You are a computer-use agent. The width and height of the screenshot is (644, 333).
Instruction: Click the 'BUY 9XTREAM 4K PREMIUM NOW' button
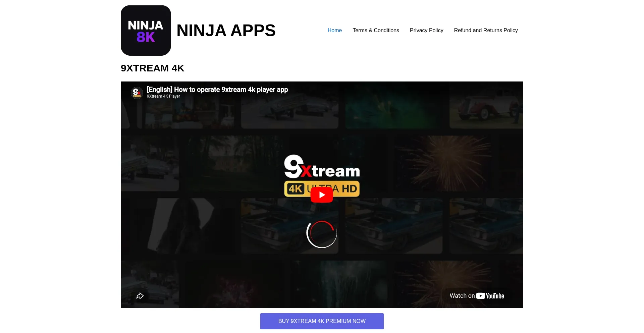[322, 321]
